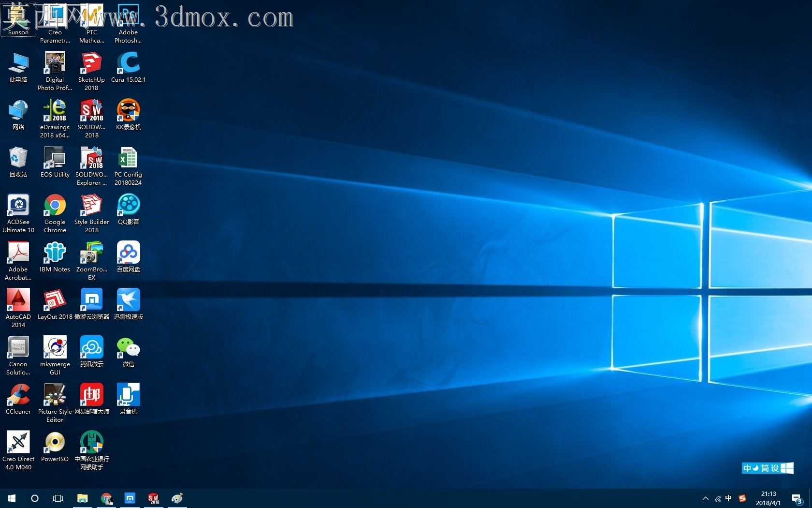Open the clock showing 21:13
Viewport: 812px width, 508px height.
768,498
